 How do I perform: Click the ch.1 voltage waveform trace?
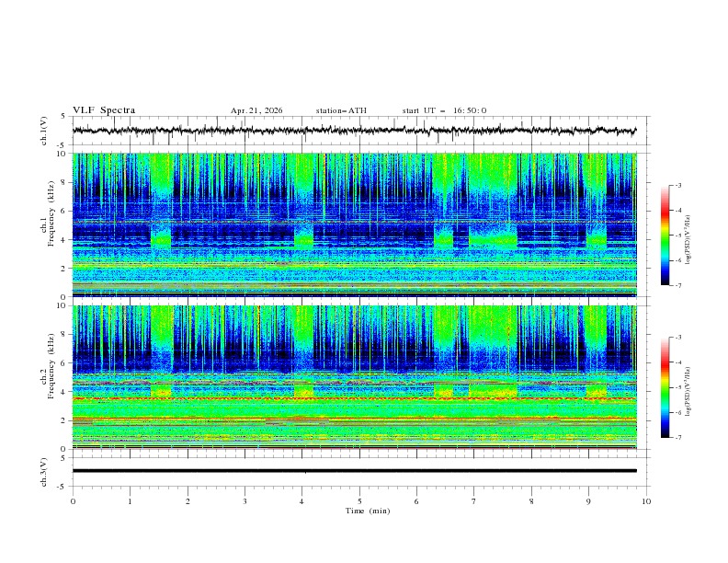(354, 131)
